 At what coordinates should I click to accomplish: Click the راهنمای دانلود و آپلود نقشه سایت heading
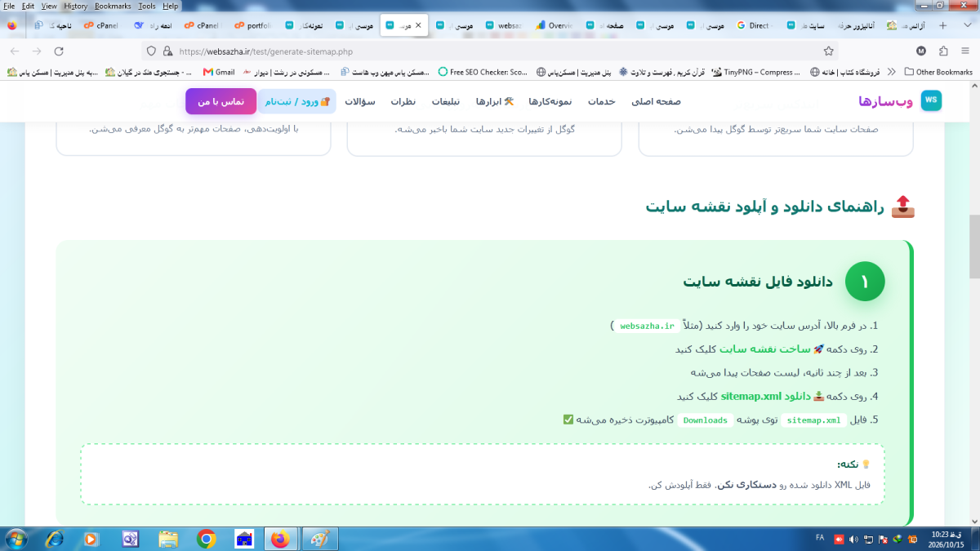(x=764, y=207)
